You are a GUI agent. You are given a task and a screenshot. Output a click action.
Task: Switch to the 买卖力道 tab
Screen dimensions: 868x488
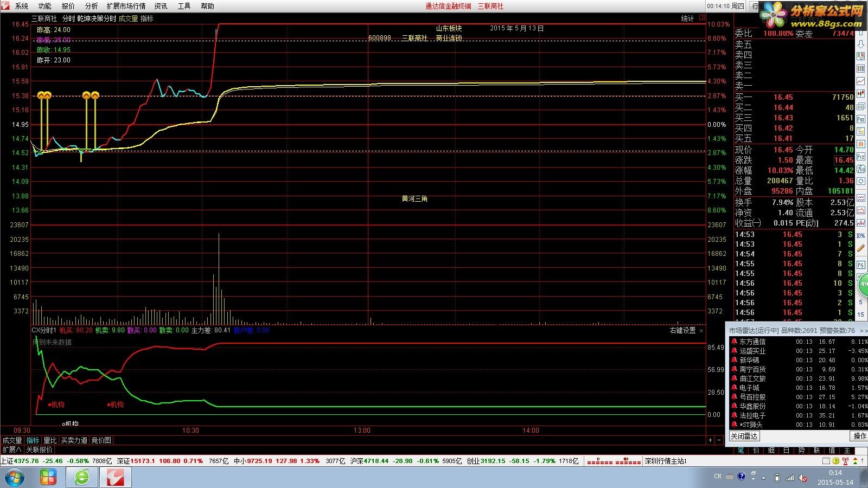click(74, 440)
